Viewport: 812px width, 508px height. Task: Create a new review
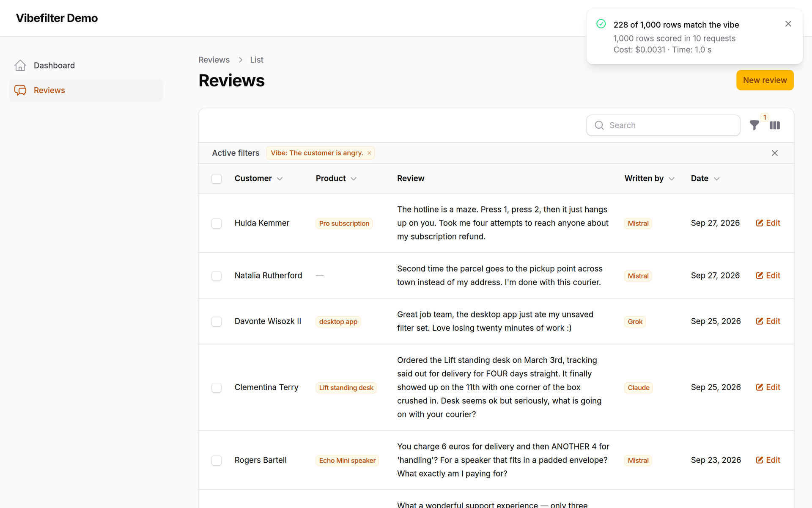[765, 80]
